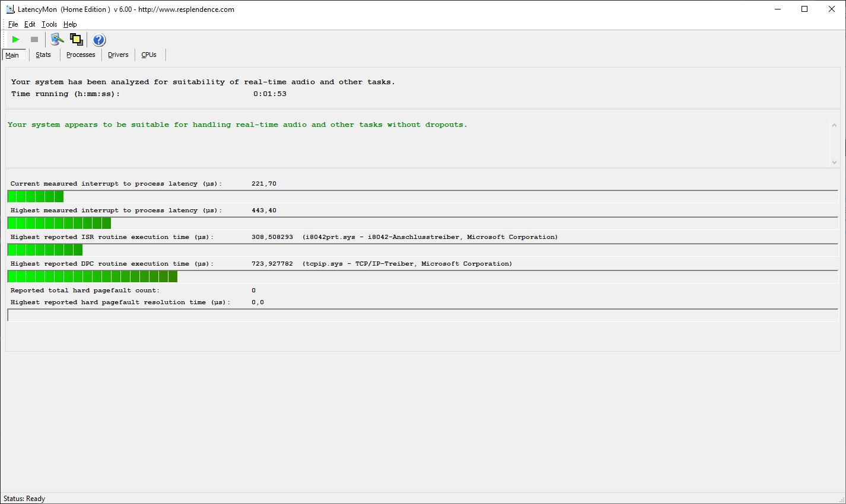Viewport: 846px width, 504px height.
Task: Open the Tools menu
Action: coord(49,24)
